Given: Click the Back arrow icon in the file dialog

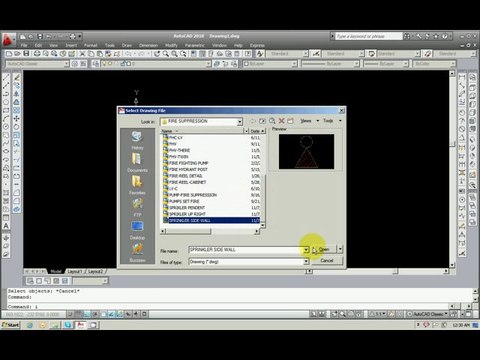Looking at the screenshot, I should (253, 121).
